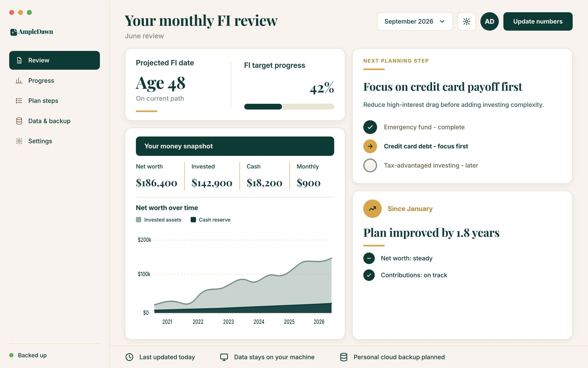588x368 pixels.
Task: Open settings via header gear button
Action: point(466,21)
